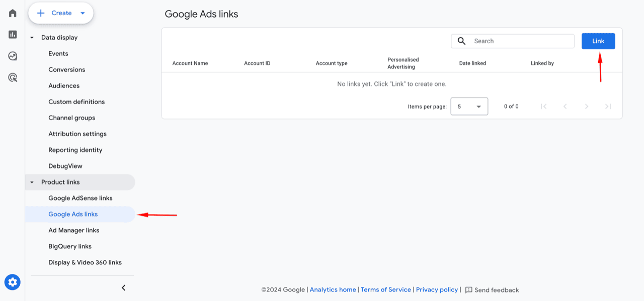This screenshot has width=644, height=301.
Task: Open the Advertising cursor target icon
Action: coord(13,77)
